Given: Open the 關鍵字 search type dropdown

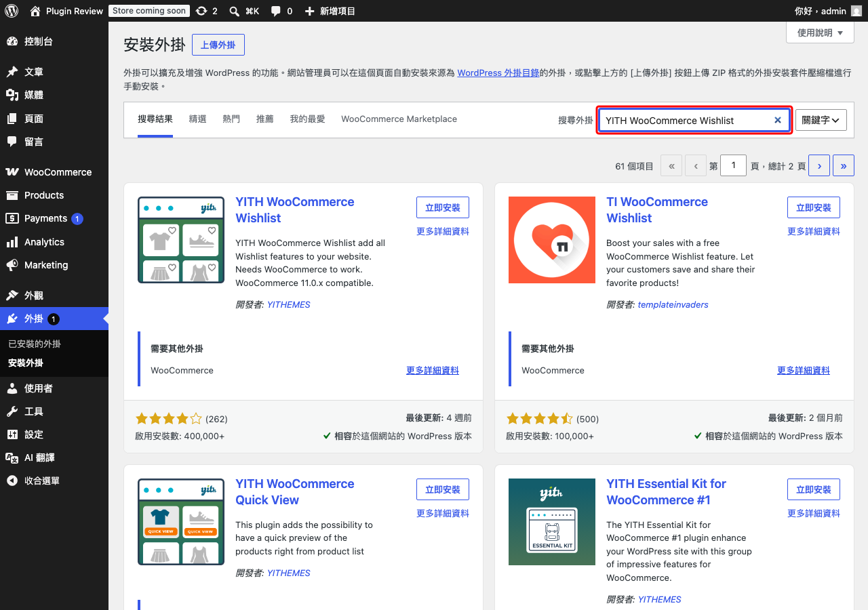Looking at the screenshot, I should (821, 120).
